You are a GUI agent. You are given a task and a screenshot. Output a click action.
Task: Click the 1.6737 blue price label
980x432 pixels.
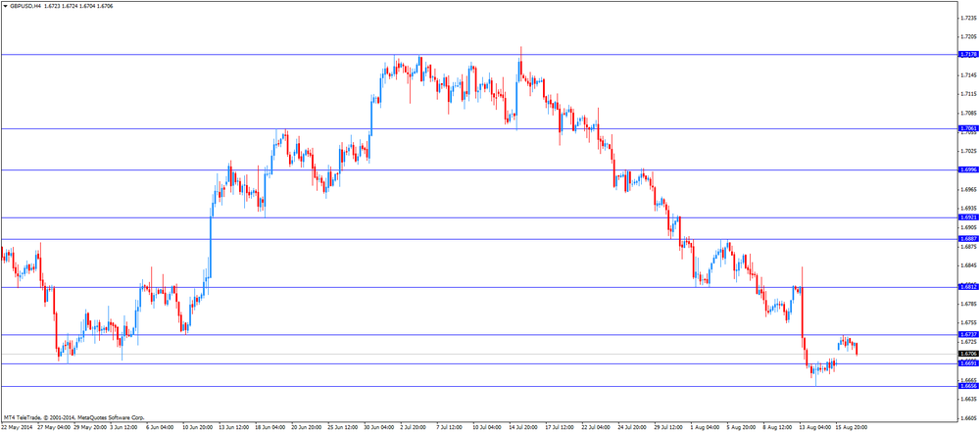tap(967, 334)
